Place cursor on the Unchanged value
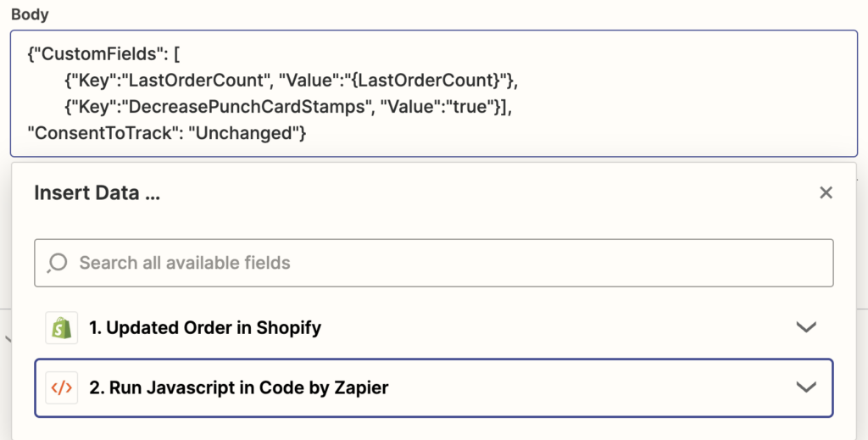This screenshot has height=440, width=868. click(245, 134)
